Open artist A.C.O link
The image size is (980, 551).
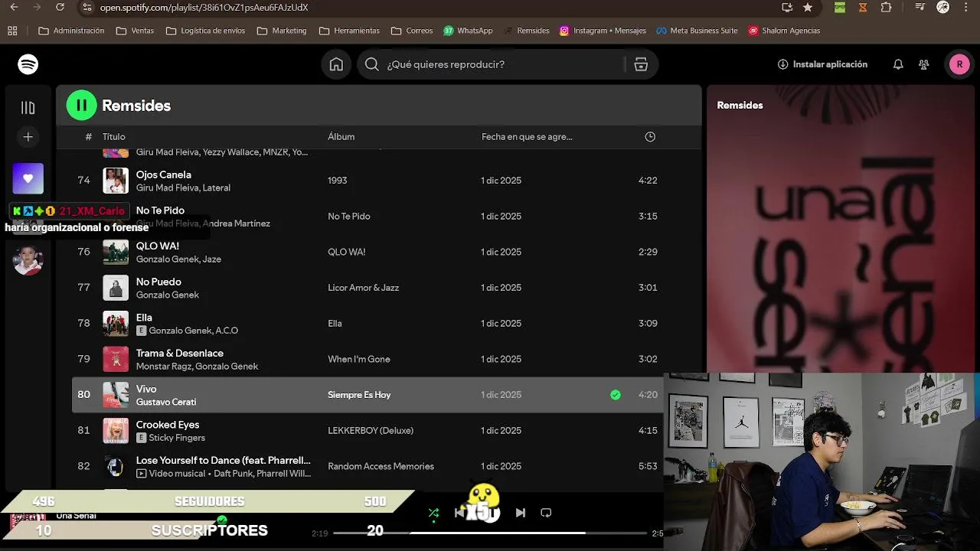tap(227, 331)
